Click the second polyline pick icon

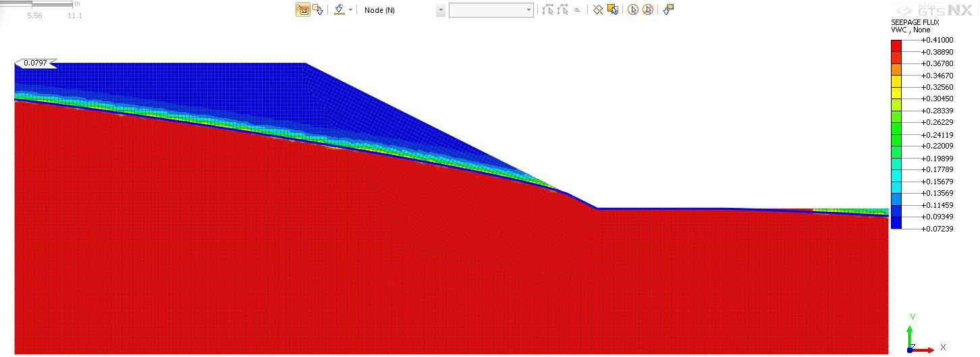563,10
